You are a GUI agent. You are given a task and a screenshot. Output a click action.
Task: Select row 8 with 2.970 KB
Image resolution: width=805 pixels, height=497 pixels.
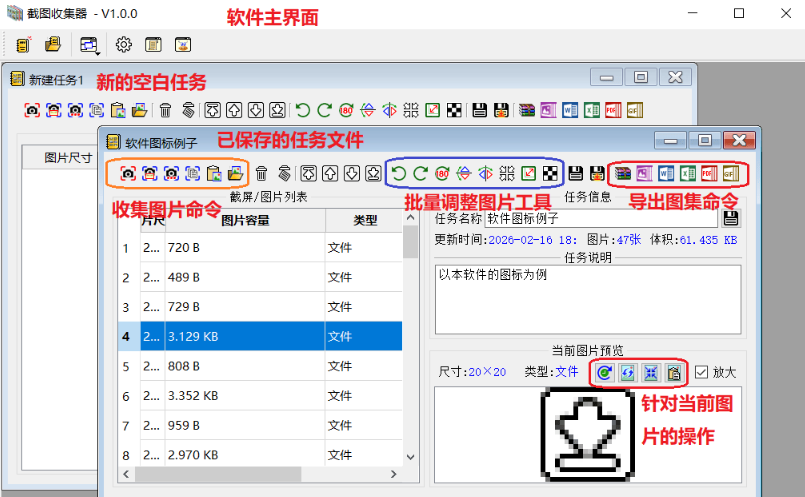point(260,454)
